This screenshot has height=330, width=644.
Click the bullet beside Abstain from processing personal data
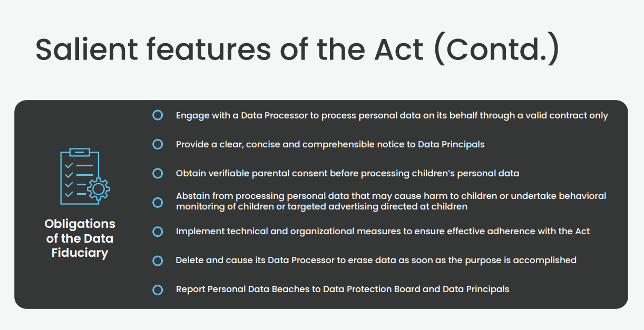coord(158,202)
